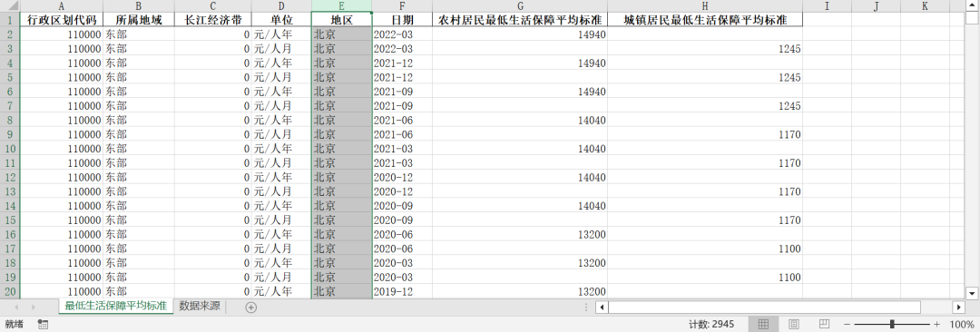The width and height of the screenshot is (980, 332).
Task: Open the 最低生活保障平均标准 sheet tab
Action: click(116, 307)
